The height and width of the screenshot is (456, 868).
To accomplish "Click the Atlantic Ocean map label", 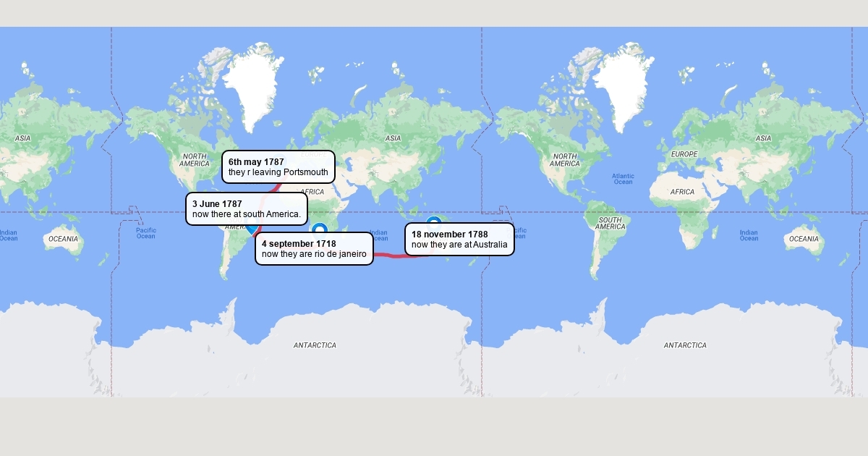I will pyautogui.click(x=623, y=179).
